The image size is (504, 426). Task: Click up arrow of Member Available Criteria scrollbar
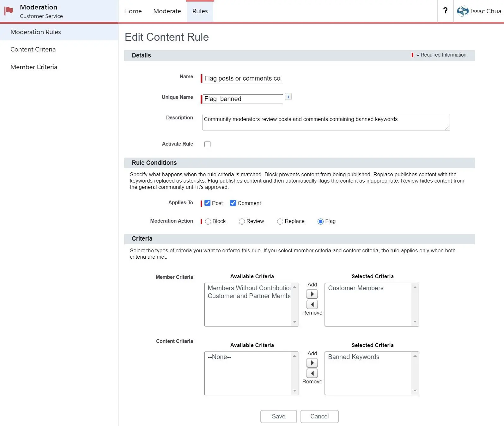pos(295,287)
